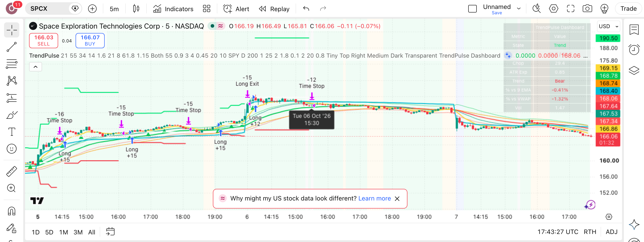Open the publish idea icon
644x242 pixels.
click(604, 9)
